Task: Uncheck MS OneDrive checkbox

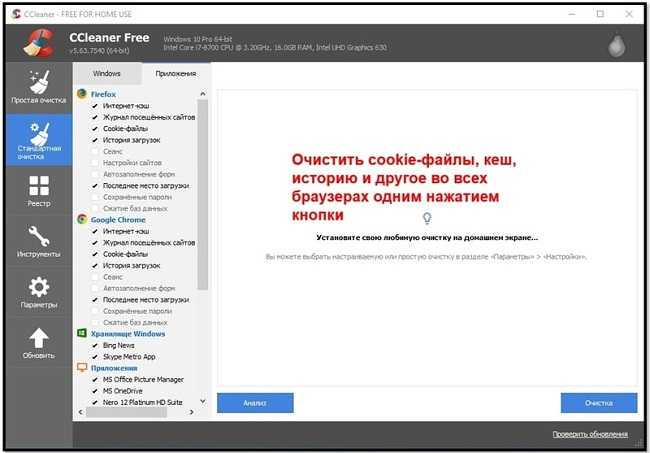Action: (95, 391)
